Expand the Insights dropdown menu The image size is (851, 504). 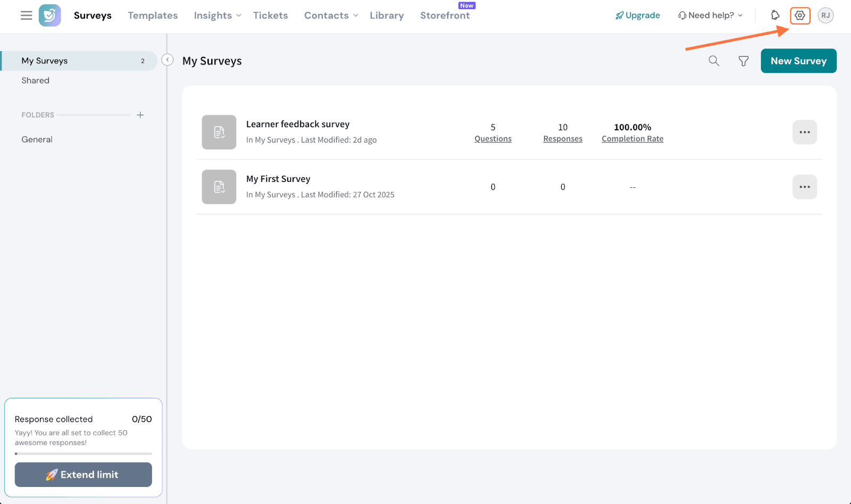click(217, 15)
